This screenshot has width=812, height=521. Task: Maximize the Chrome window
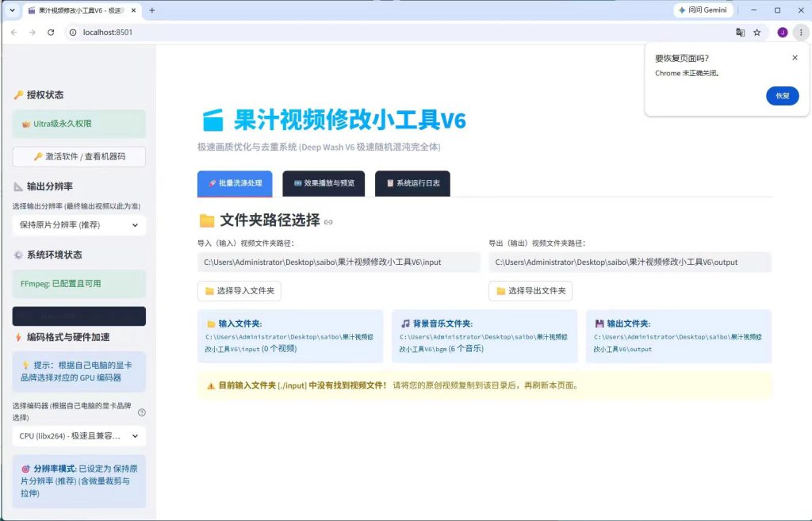coord(777,10)
